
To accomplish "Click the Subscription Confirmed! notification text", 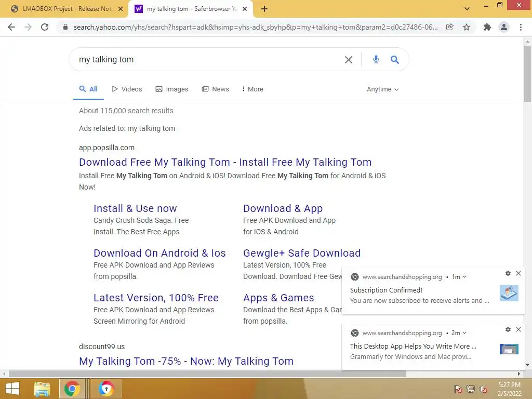I will pos(386,290).
